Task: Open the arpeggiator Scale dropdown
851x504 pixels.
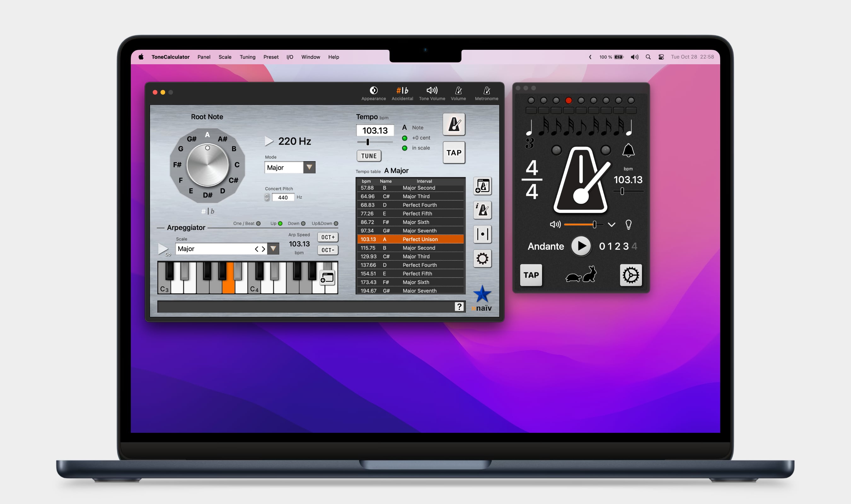Action: pos(274,249)
